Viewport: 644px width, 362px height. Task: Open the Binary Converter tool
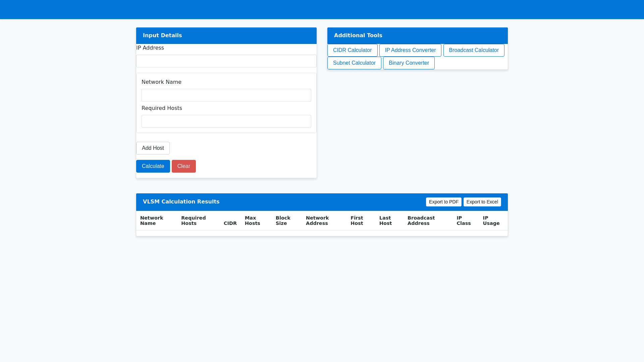tap(409, 63)
